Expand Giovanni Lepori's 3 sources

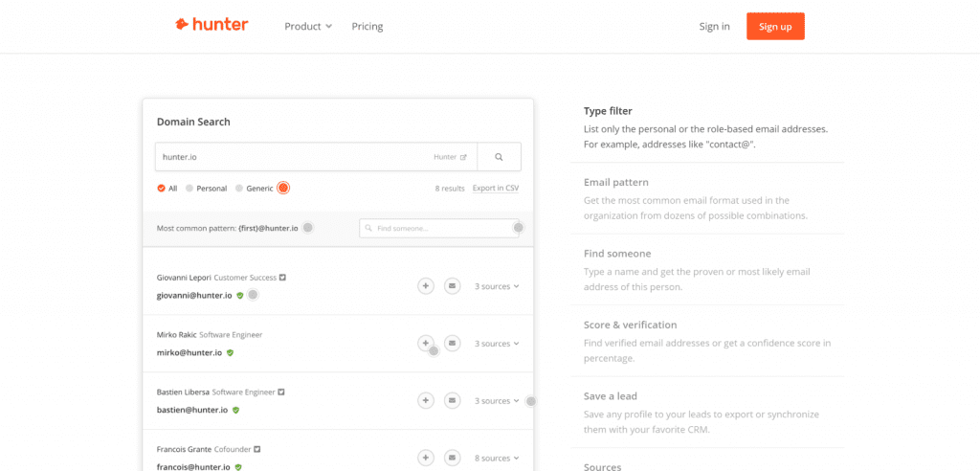(x=497, y=286)
